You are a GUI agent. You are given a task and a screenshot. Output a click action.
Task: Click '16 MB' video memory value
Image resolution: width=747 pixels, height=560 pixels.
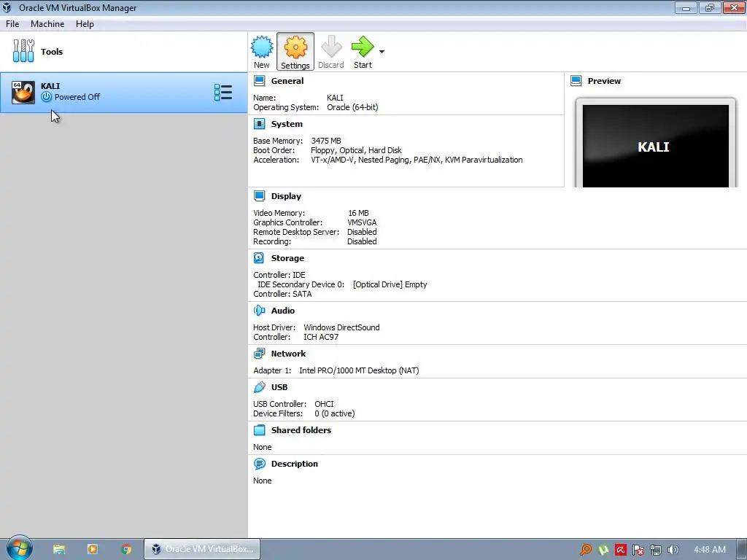[358, 213]
